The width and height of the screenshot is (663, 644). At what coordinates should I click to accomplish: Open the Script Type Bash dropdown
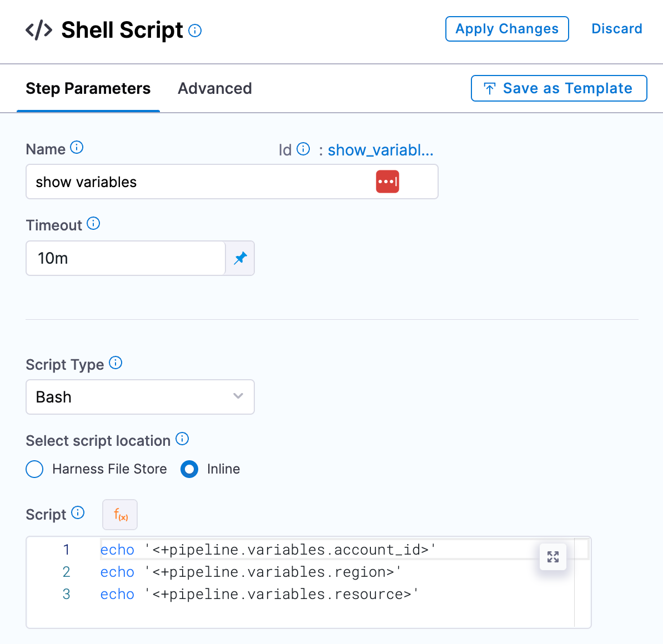[140, 397]
